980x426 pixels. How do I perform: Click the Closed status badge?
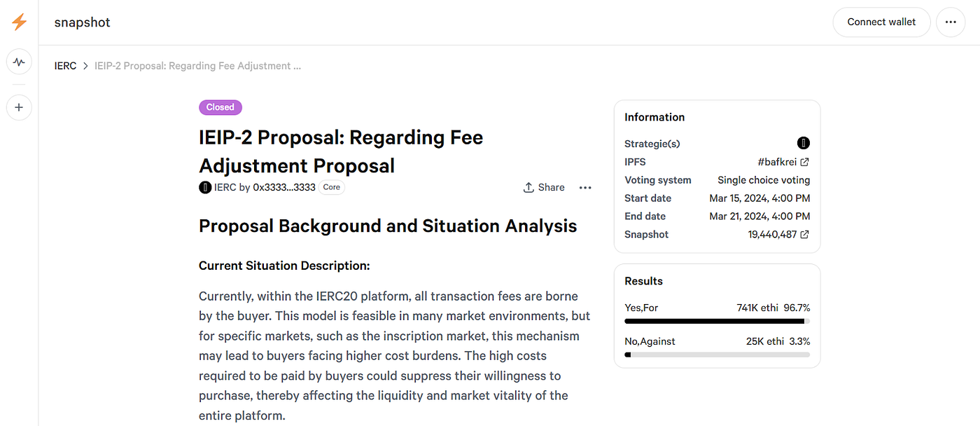pyautogui.click(x=220, y=107)
